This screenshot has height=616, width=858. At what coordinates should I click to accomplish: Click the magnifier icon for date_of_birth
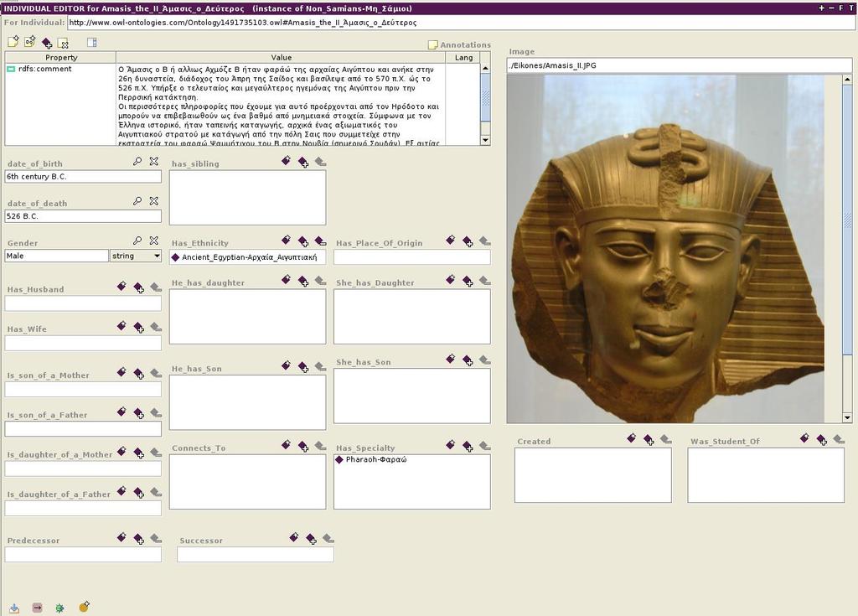137,162
